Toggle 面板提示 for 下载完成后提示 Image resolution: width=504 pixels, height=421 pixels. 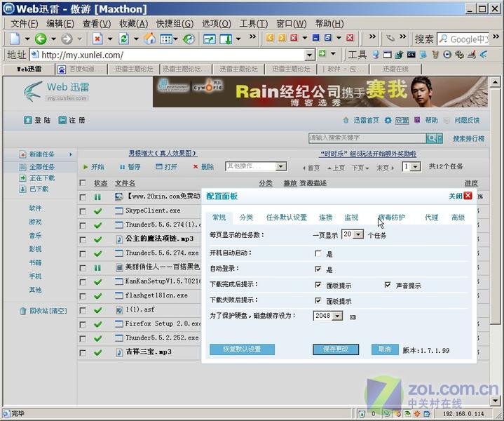coord(318,285)
